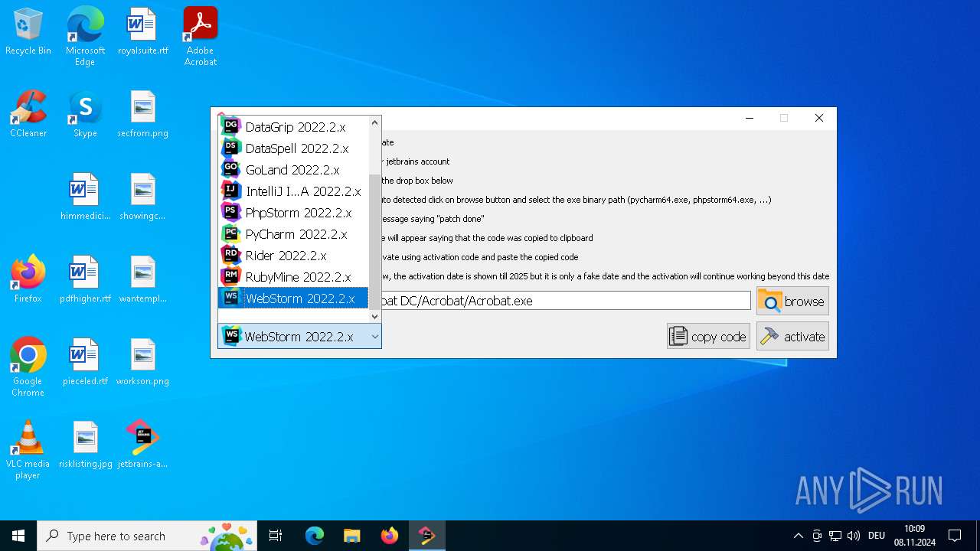The width and height of the screenshot is (980, 551).
Task: Open network status tray icon
Action: click(x=835, y=536)
